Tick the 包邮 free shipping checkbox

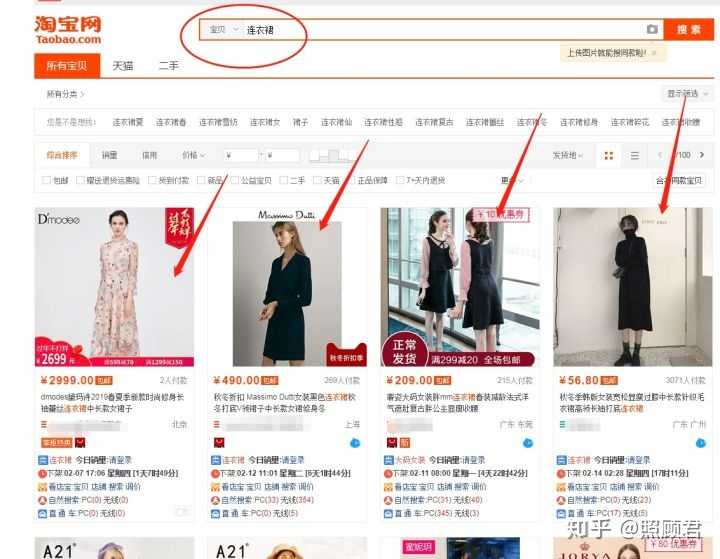click(x=46, y=180)
